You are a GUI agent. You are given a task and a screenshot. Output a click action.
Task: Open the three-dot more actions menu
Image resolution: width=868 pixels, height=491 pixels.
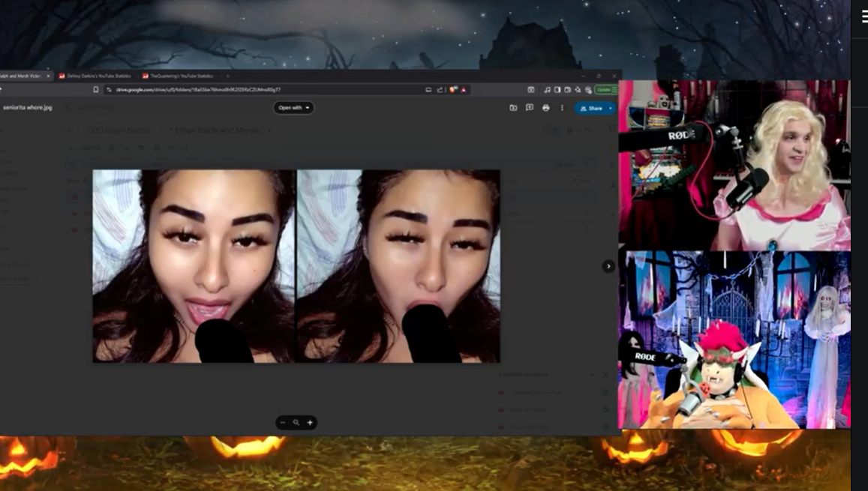pyautogui.click(x=562, y=108)
